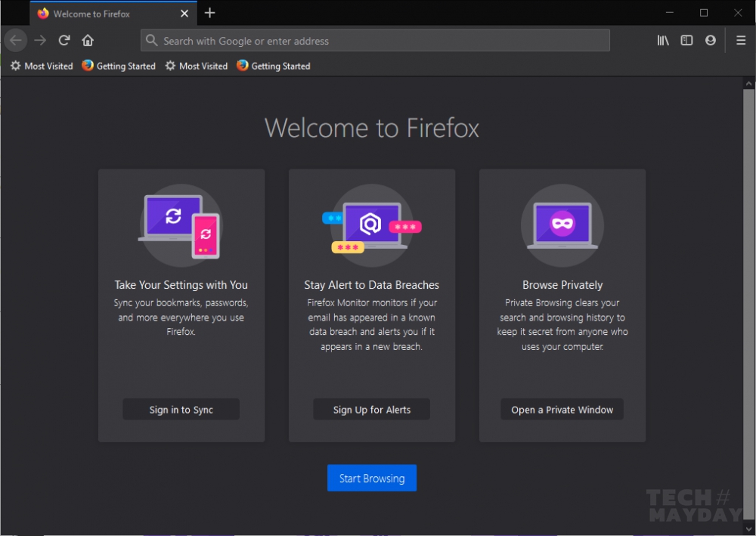Close the Welcome to Firefox tab

click(x=184, y=14)
